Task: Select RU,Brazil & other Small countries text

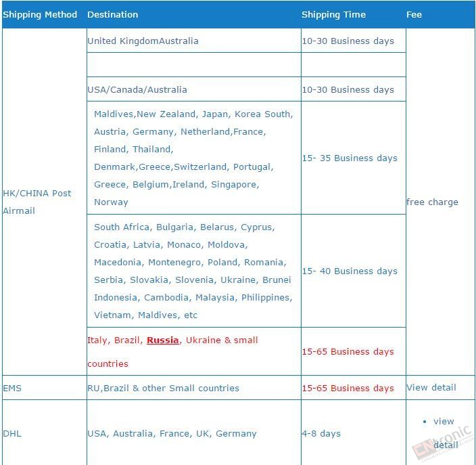Action: 163,388
